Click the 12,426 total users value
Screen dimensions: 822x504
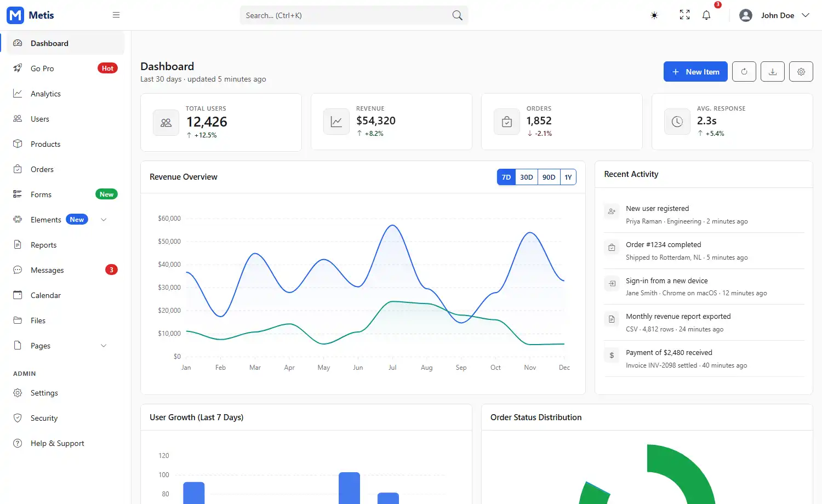pos(207,122)
